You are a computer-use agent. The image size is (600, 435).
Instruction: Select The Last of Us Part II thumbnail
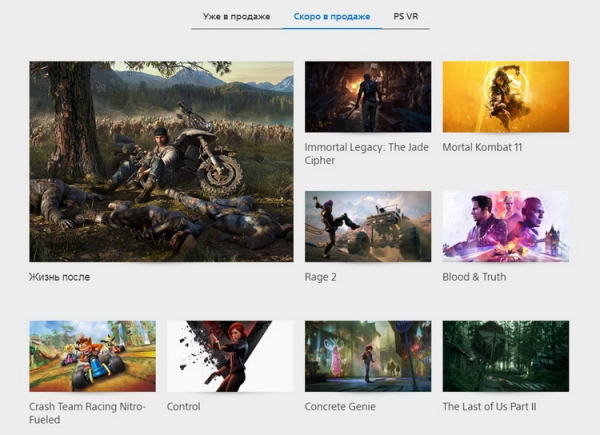[505, 356]
